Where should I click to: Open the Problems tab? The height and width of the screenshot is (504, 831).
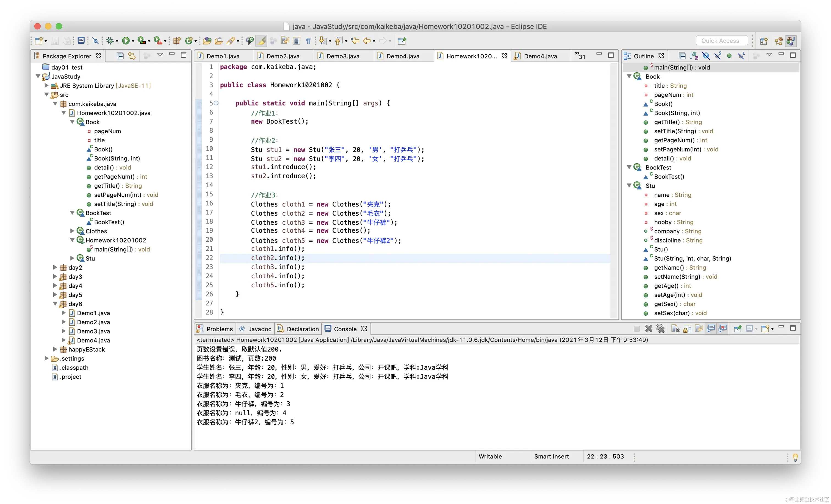[x=219, y=329]
